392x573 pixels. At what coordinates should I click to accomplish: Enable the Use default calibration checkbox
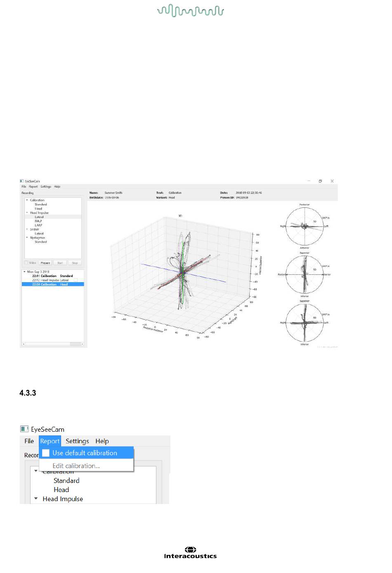point(46,453)
